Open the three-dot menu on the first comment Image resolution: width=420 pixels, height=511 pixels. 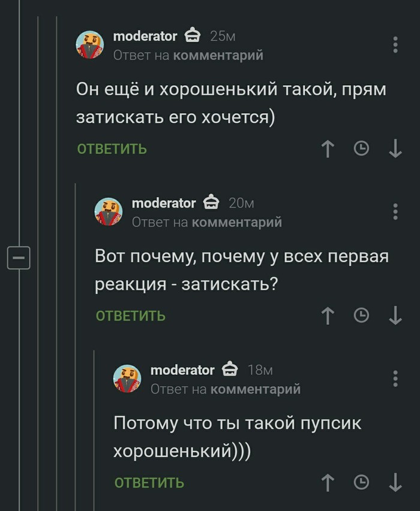click(395, 45)
